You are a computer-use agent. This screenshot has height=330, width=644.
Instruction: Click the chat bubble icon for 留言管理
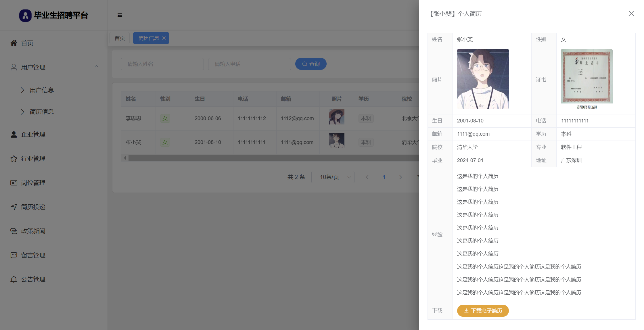(14, 255)
